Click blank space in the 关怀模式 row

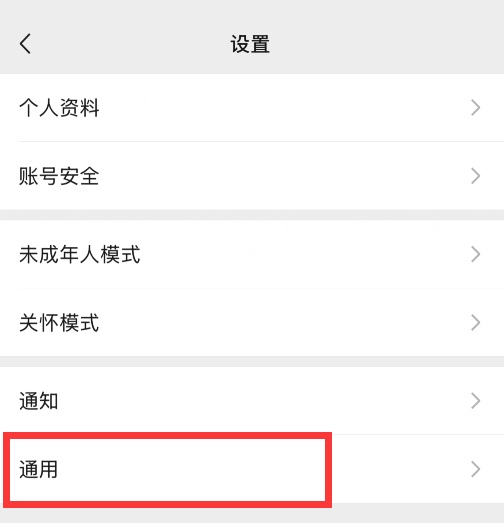pyautogui.click(x=284, y=323)
